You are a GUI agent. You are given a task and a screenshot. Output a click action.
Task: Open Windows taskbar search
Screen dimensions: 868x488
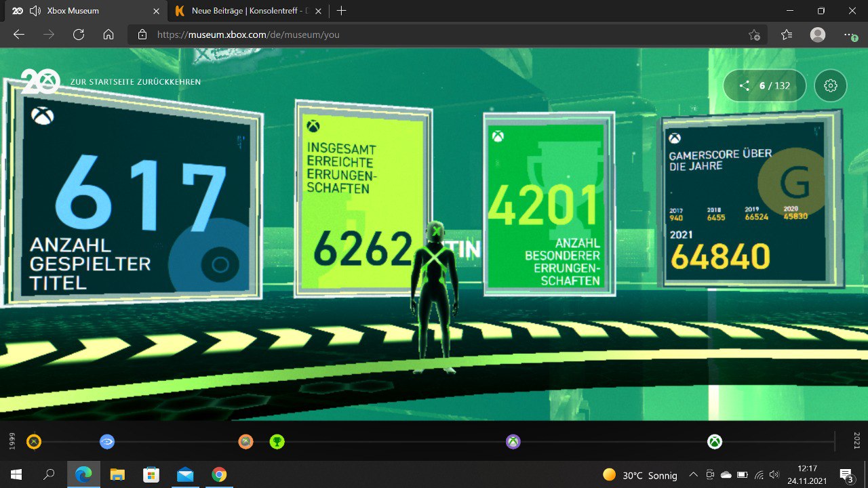(49, 474)
